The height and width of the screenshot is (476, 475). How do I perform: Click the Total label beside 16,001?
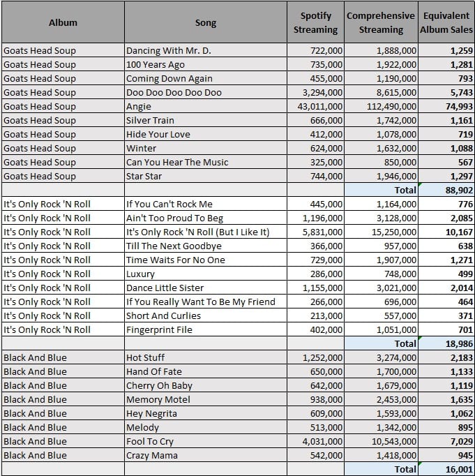coord(381,469)
